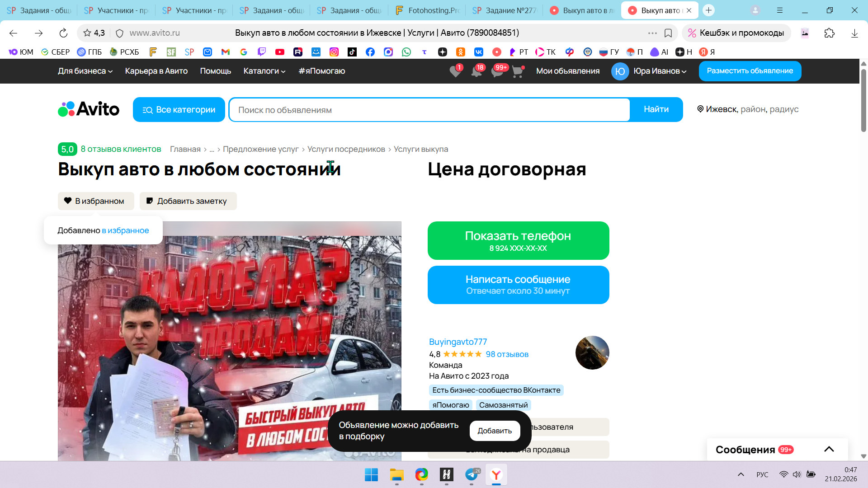Open shopping cart icon
This screenshot has width=868, height=488.
click(x=518, y=71)
